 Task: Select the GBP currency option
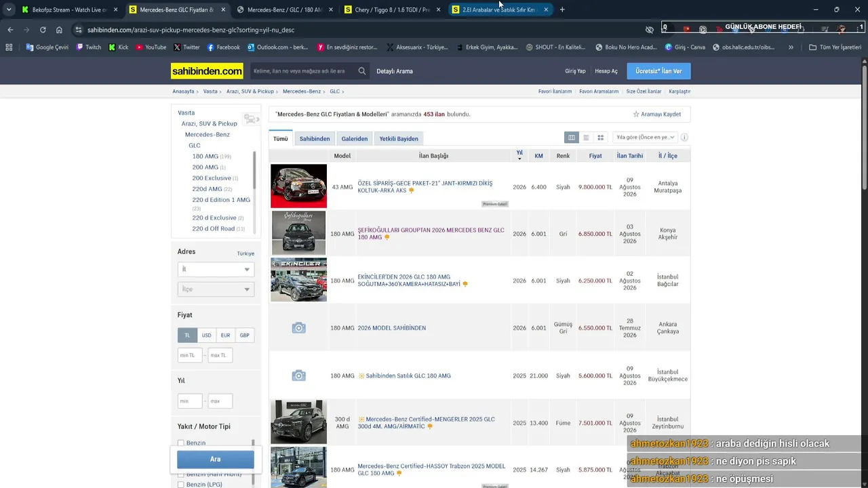244,335
